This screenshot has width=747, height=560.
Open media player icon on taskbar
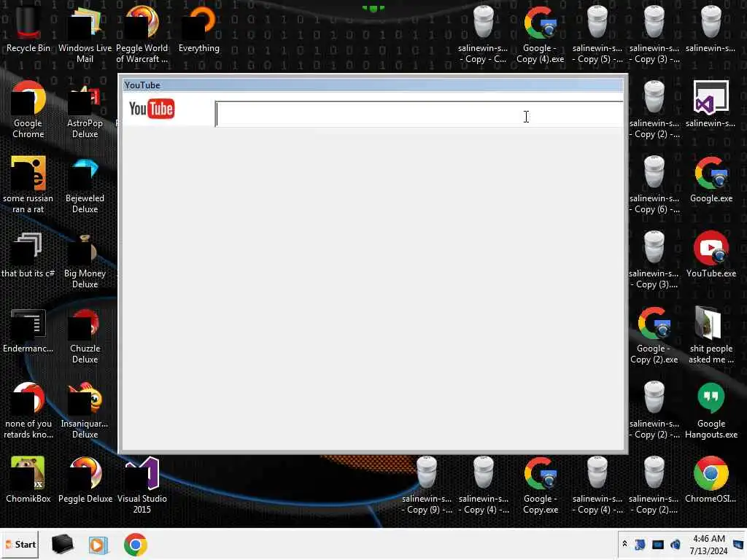[x=98, y=545]
